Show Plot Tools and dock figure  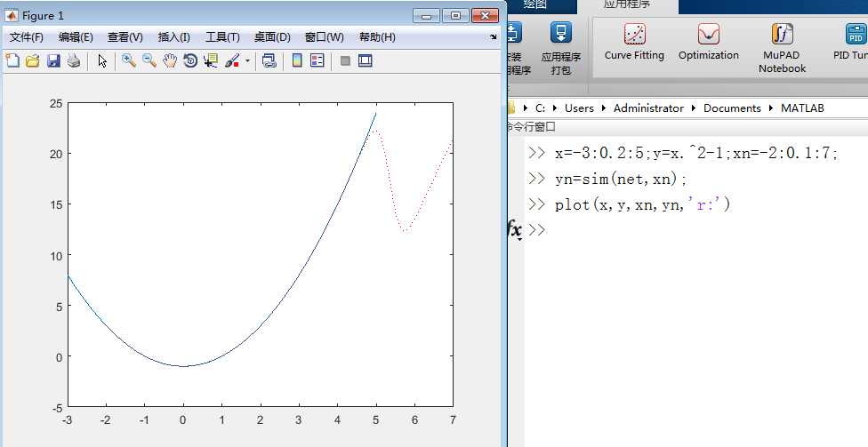[x=365, y=60]
